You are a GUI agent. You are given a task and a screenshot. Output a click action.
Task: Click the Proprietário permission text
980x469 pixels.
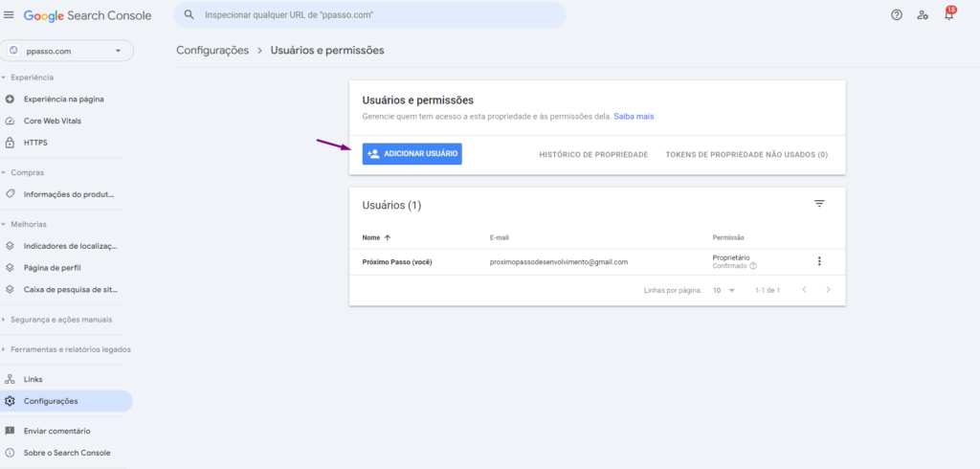click(x=730, y=257)
